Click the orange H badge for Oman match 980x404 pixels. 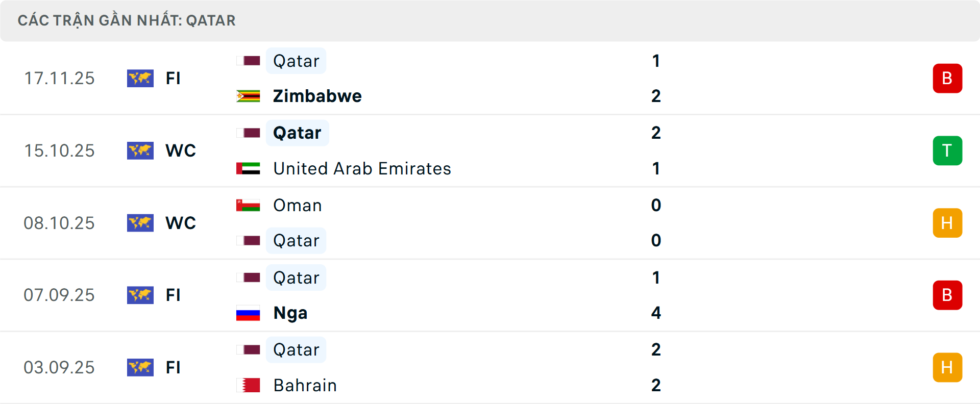(947, 223)
